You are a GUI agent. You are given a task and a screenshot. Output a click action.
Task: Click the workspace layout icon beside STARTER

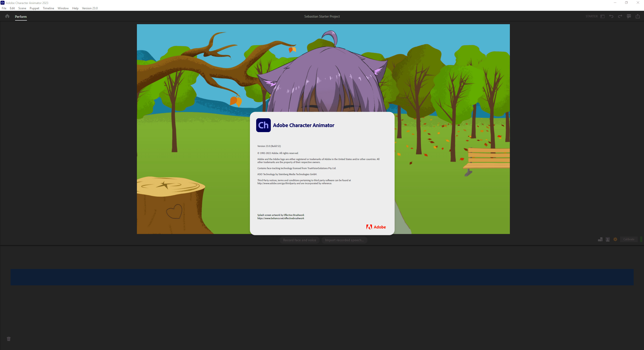tap(602, 16)
